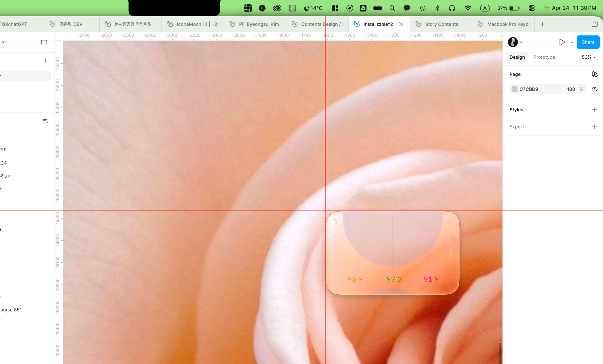Open page color variables icon
Viewport: 603px width, 364px height.
[594, 74]
